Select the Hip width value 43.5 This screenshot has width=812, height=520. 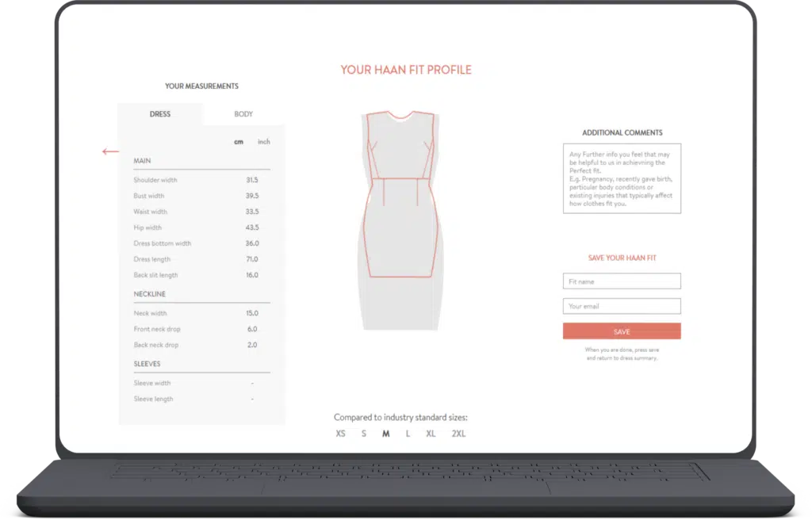click(x=251, y=227)
